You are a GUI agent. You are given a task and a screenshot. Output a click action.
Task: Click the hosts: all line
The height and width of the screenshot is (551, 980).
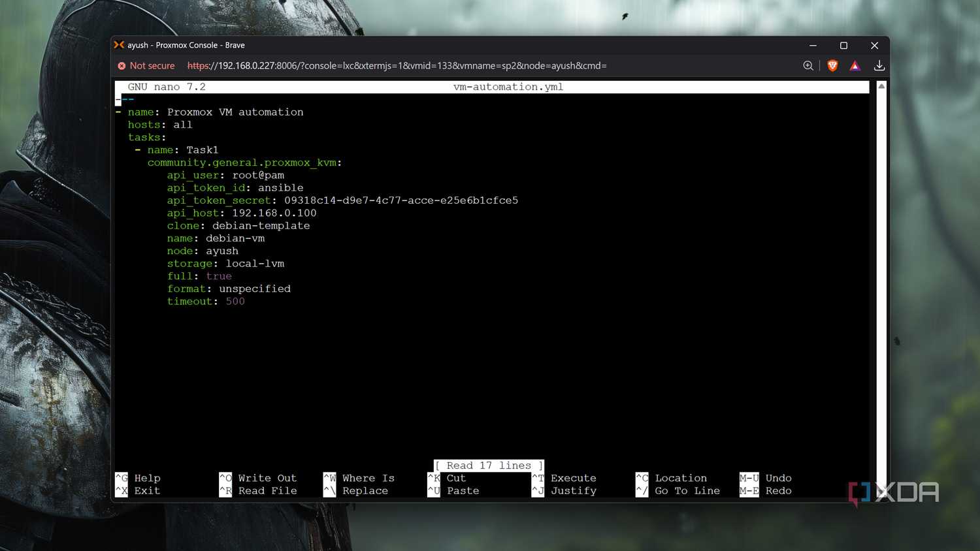[160, 125]
